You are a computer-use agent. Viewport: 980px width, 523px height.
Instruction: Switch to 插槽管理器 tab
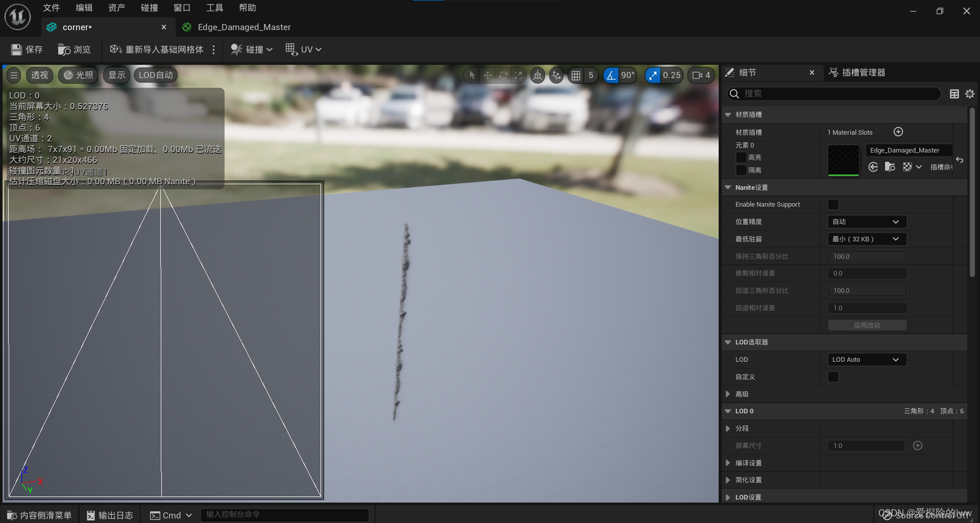857,73
